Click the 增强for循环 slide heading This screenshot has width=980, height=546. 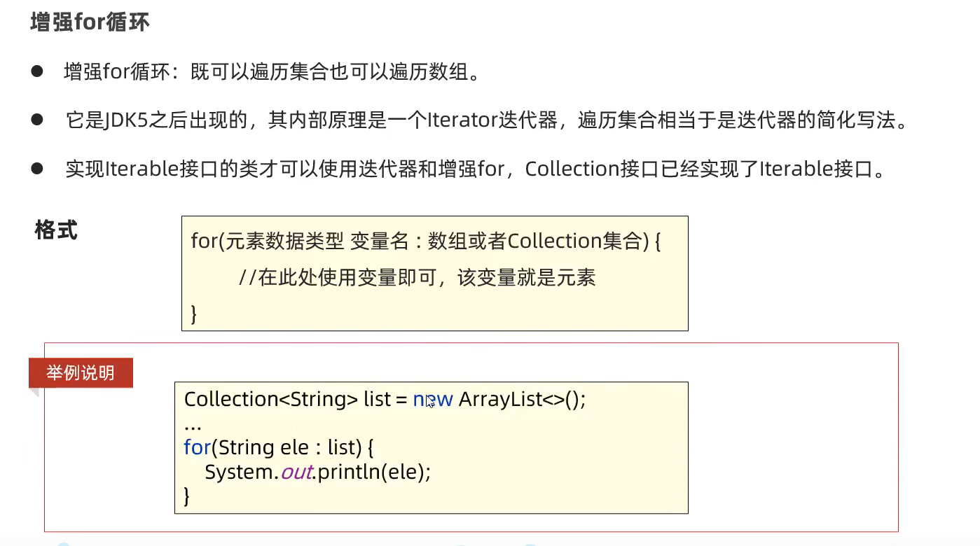click(90, 22)
